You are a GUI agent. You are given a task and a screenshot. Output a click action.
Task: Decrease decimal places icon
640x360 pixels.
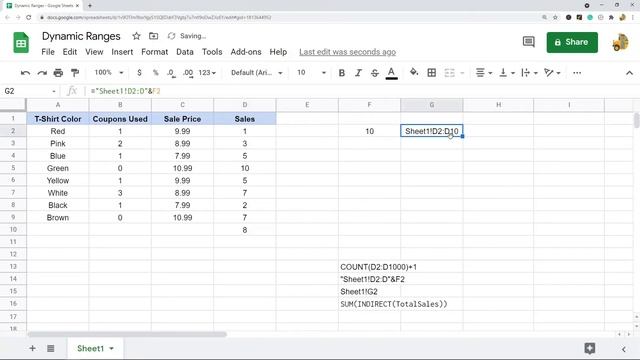click(x=171, y=73)
